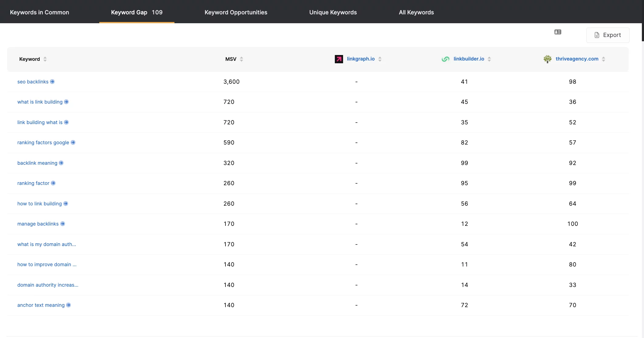Screen dimensions: 644x338
Task: Click the what is link building keyword link
Action: (x=40, y=101)
